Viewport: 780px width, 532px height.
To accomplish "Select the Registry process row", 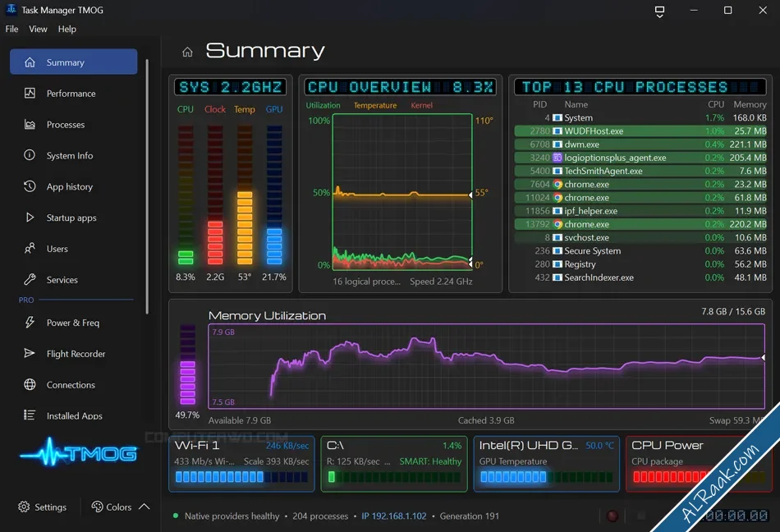I will pyautogui.click(x=640, y=264).
